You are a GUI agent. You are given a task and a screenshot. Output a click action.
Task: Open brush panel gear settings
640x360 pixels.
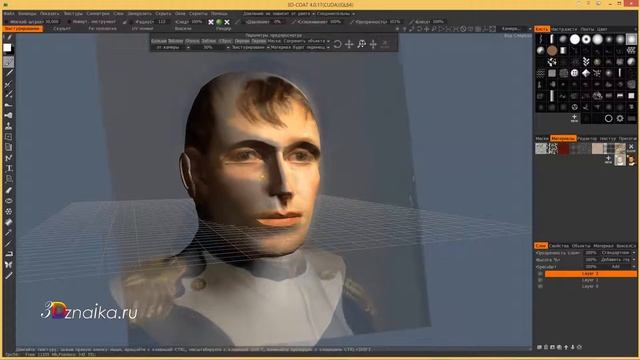click(620, 118)
